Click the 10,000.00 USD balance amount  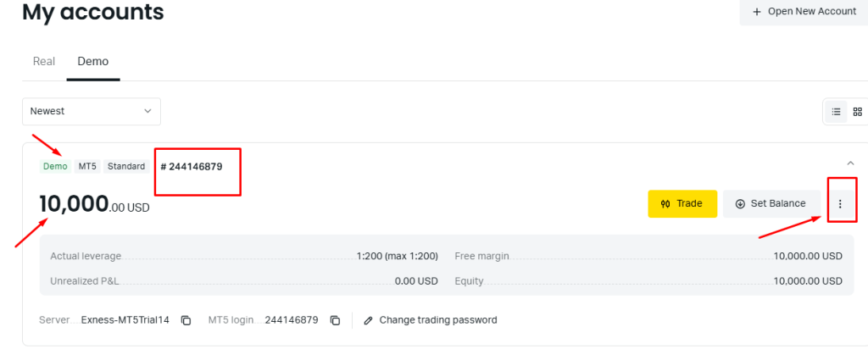(94, 204)
